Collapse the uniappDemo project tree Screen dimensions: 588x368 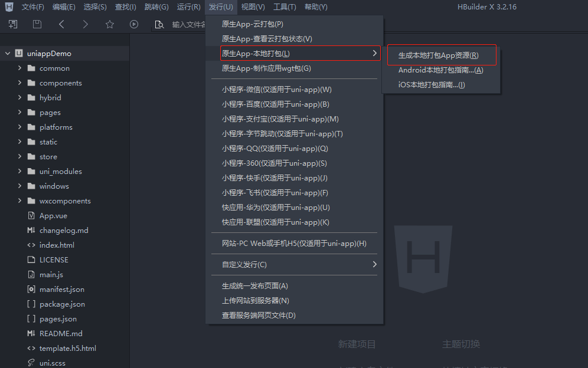coord(8,53)
